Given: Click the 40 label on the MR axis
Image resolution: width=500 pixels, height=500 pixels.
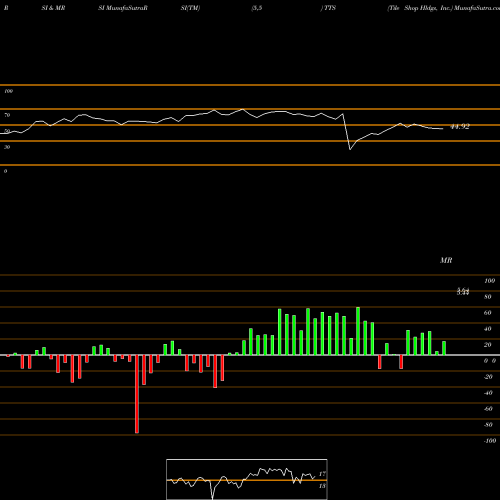Looking at the screenshot, I should pos(488,329).
